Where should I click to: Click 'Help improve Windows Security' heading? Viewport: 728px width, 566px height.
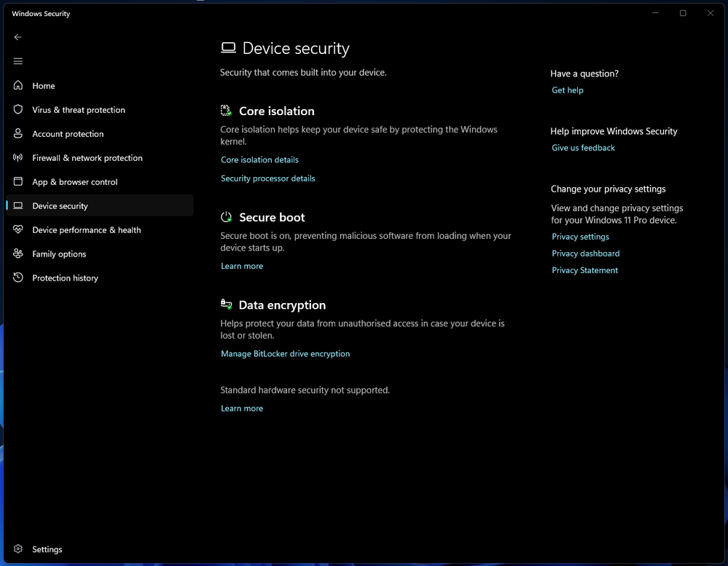(614, 131)
